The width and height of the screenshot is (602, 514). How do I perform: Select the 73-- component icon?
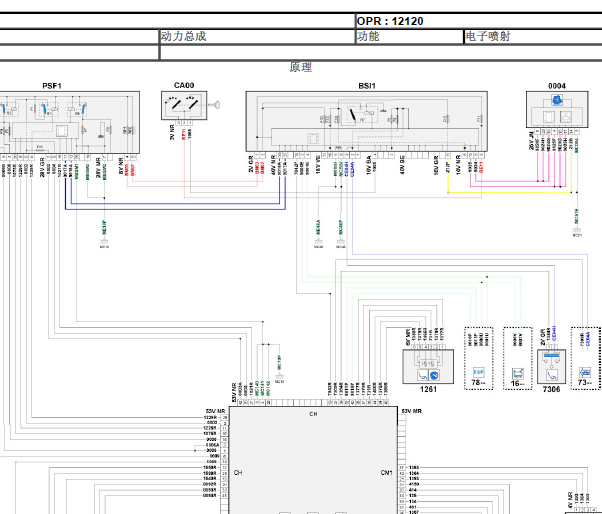coord(585,373)
